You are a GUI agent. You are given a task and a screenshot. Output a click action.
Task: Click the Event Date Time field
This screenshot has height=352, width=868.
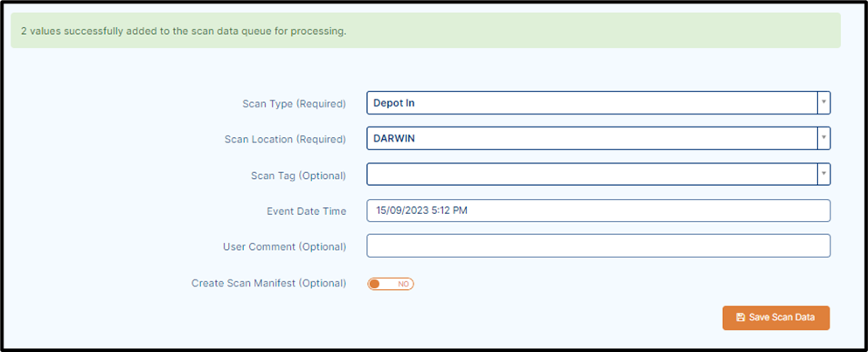[x=599, y=211]
